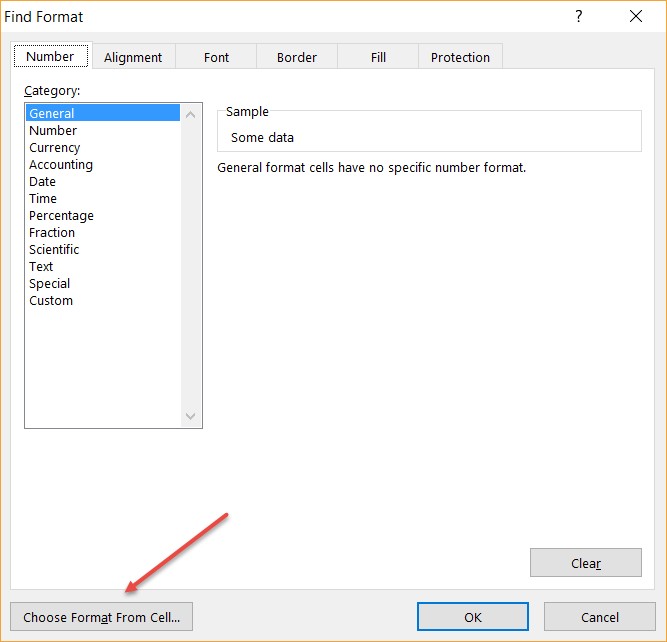Viewport: 667px width, 642px height.
Task: Close the Find Format dialog
Action: coord(636,16)
